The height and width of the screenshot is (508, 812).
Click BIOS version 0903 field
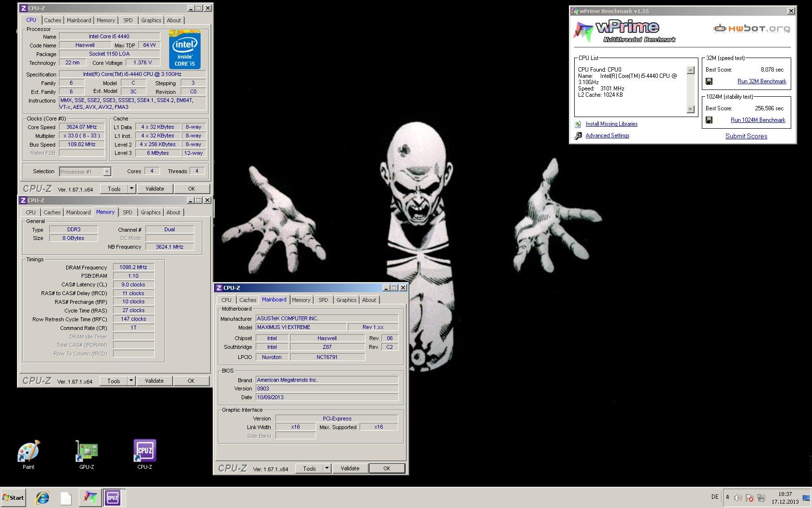(x=327, y=388)
